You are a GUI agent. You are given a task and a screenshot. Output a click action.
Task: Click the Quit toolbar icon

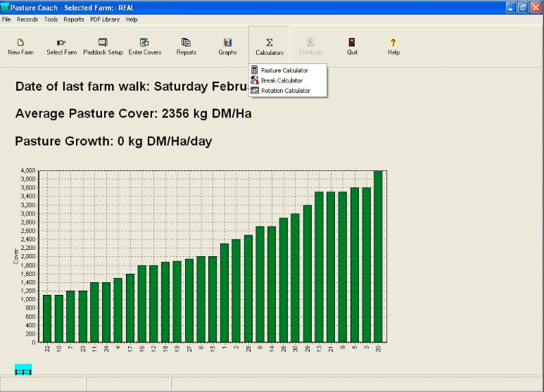[352, 46]
